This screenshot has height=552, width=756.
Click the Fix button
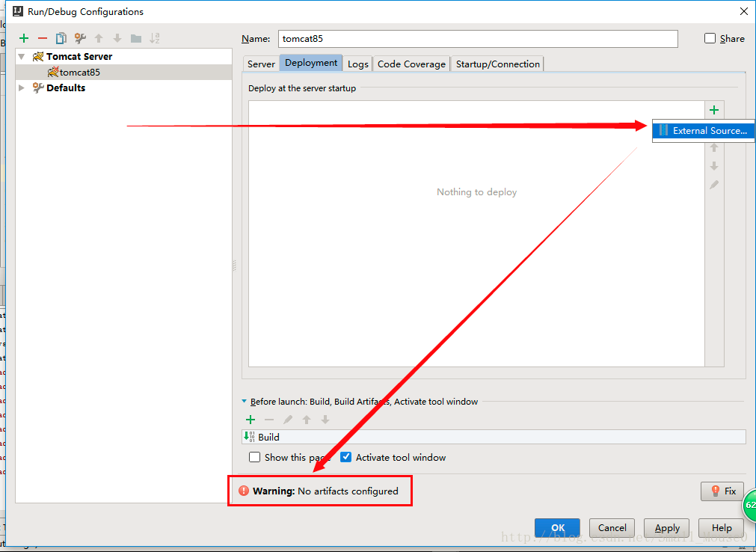click(722, 491)
